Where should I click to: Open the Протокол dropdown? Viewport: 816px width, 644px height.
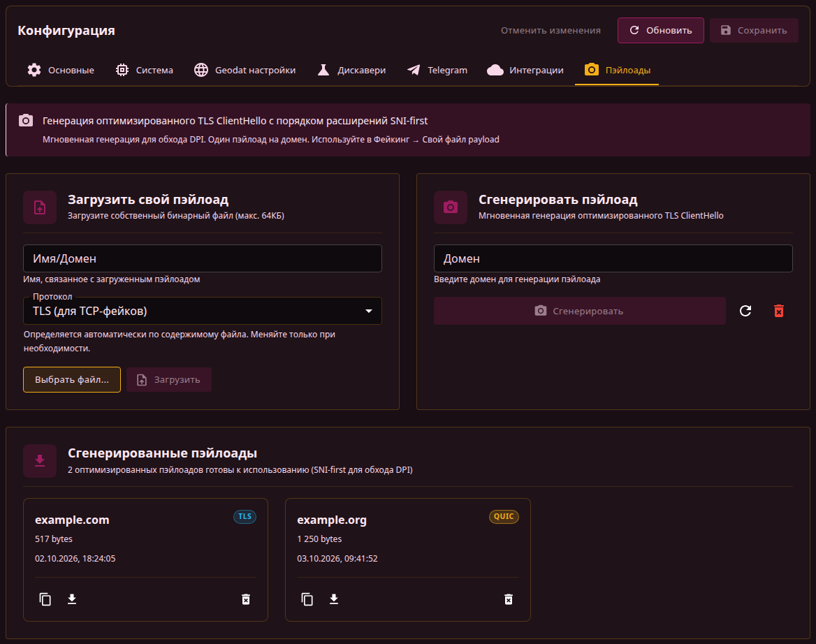203,311
